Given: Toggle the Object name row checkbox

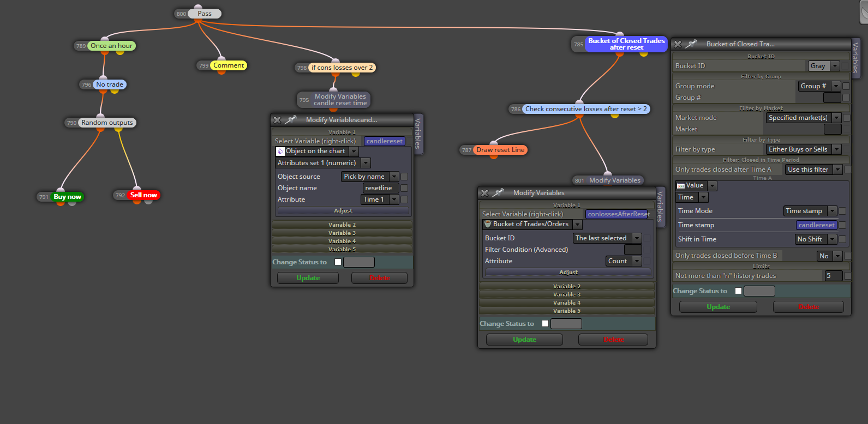Looking at the screenshot, I should 404,188.
